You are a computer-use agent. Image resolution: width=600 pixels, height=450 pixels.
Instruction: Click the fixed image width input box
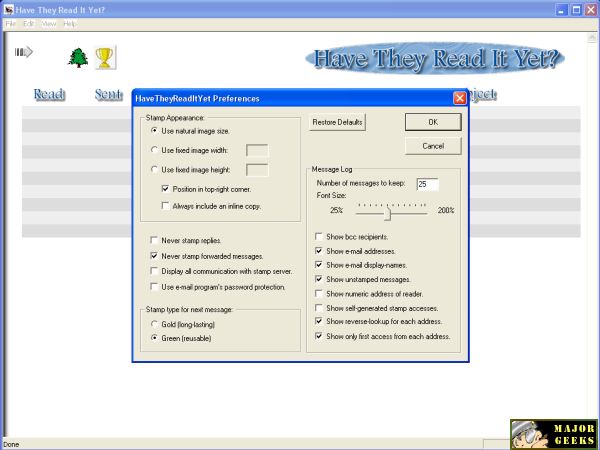click(x=257, y=150)
